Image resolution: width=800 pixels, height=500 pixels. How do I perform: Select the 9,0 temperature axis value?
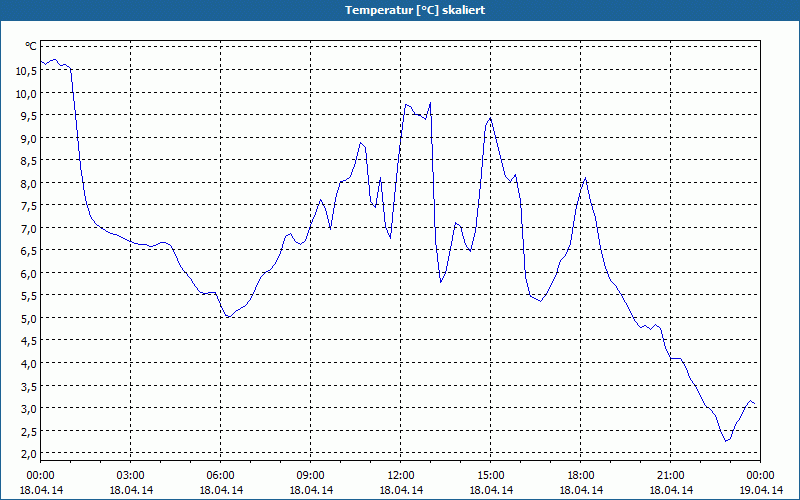coord(29,138)
